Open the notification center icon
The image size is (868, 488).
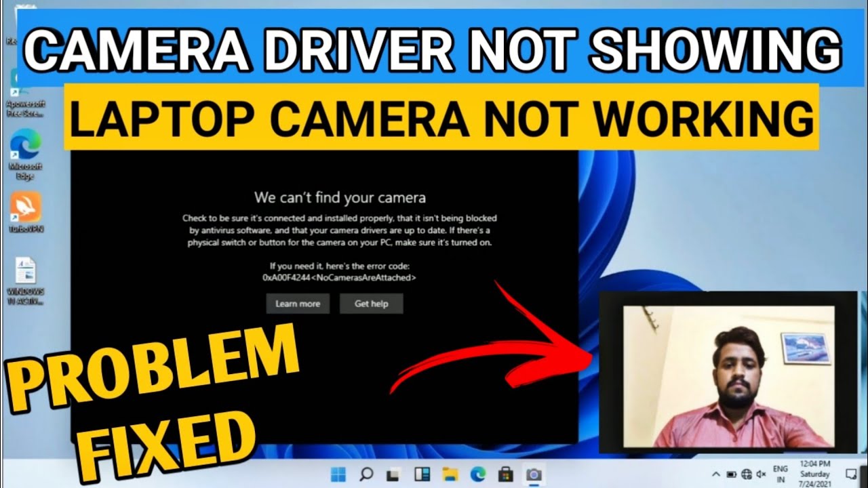(x=851, y=473)
